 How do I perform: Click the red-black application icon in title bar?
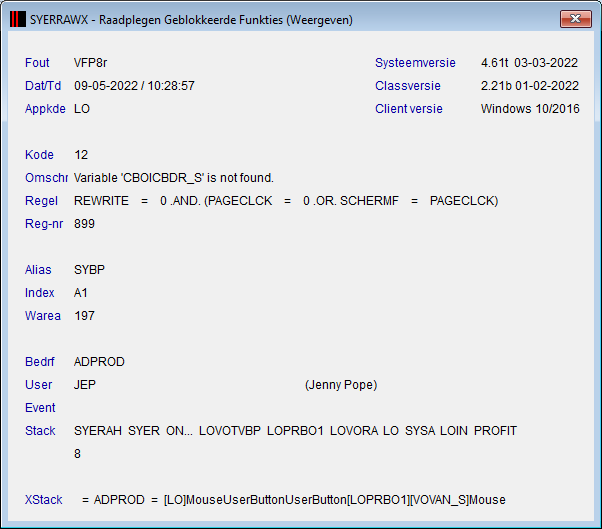click(x=18, y=19)
